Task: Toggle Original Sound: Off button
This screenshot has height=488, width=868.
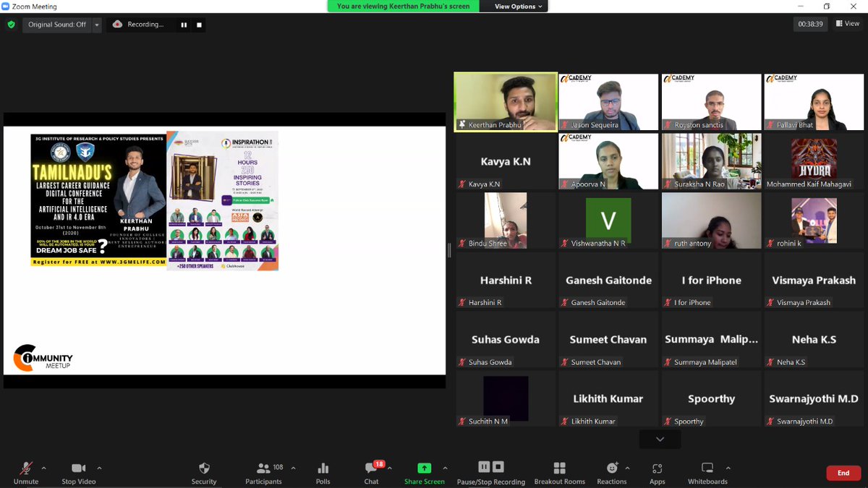Action: point(56,24)
